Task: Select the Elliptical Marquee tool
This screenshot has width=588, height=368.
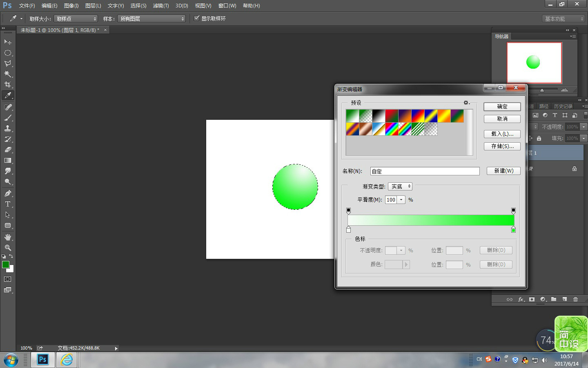Action: click(7, 53)
